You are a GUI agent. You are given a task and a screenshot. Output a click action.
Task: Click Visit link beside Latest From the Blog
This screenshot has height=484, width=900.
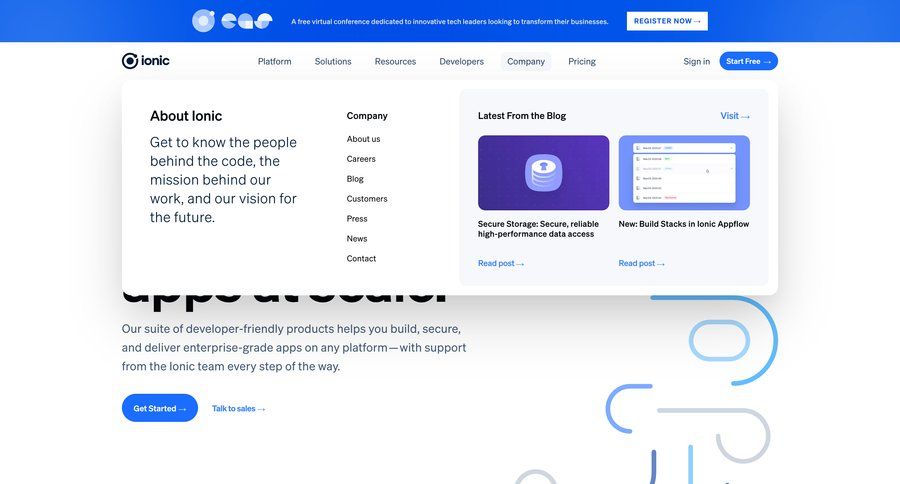[735, 116]
